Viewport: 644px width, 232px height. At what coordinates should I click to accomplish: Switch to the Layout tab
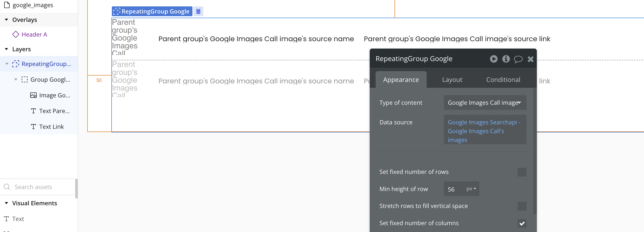pyautogui.click(x=452, y=79)
